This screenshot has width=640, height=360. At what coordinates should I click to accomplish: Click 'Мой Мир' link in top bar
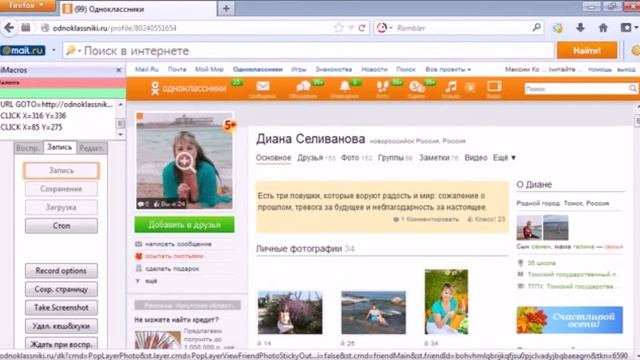pos(209,69)
